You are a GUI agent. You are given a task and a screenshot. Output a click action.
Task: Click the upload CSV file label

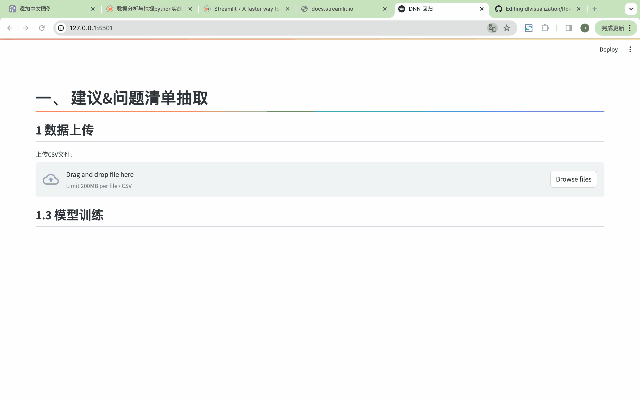click(54, 154)
